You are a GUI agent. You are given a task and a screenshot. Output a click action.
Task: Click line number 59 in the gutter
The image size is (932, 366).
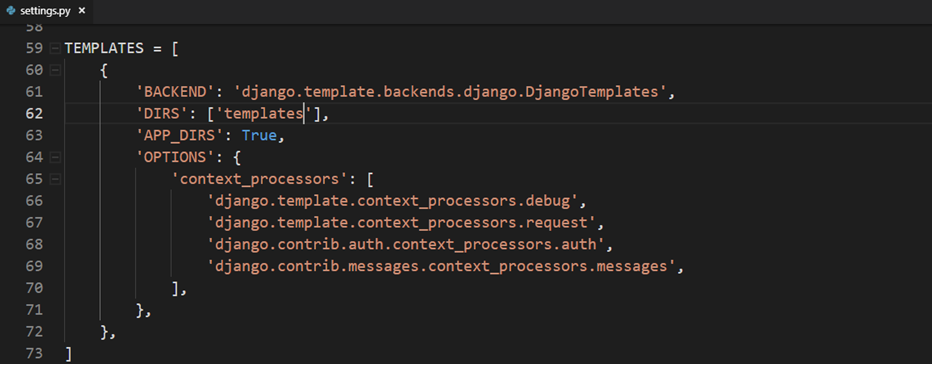pyautogui.click(x=34, y=48)
